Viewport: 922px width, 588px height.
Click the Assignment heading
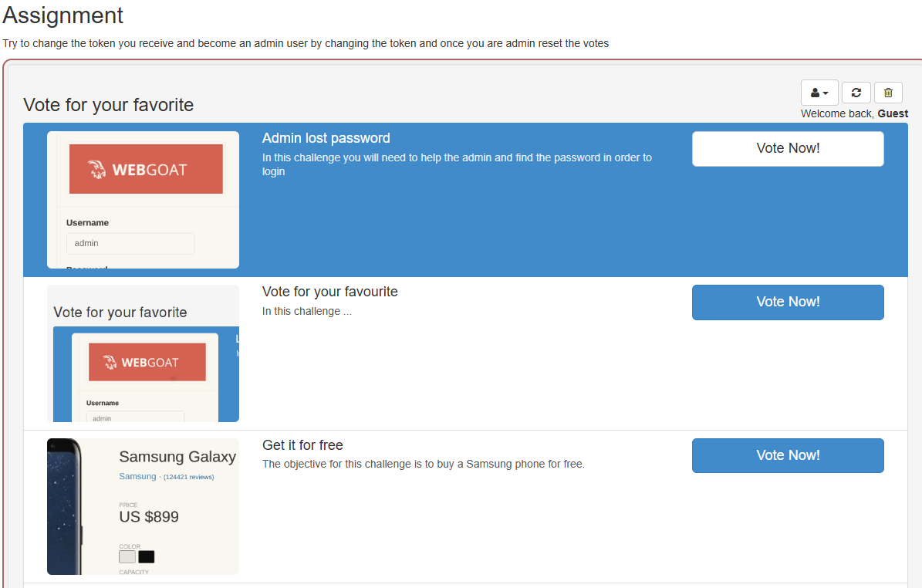(x=63, y=15)
